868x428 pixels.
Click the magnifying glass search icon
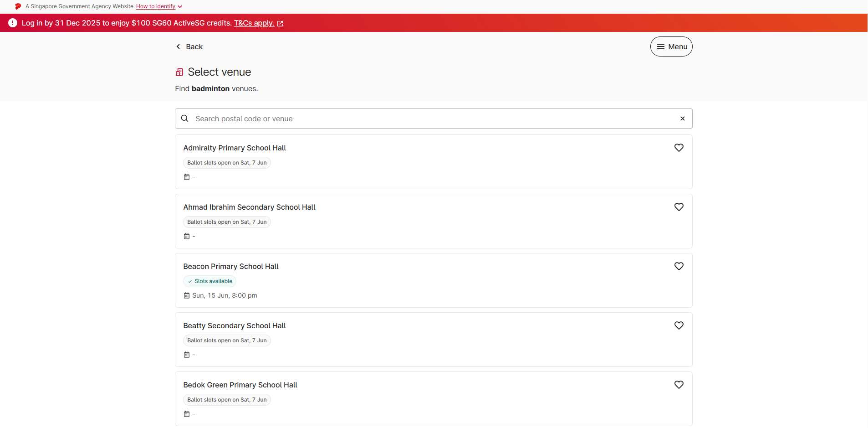coord(185,119)
